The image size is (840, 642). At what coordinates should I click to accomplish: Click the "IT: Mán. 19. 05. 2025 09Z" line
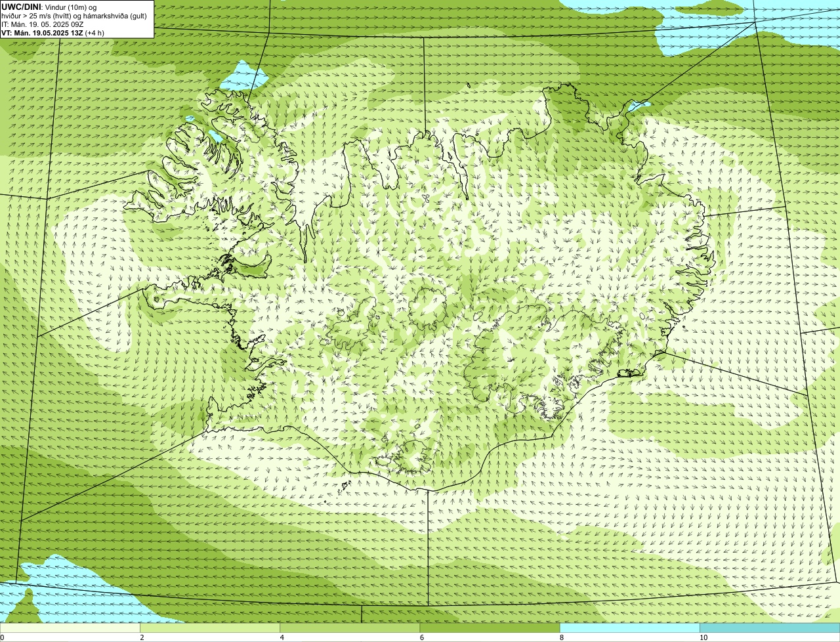(43, 24)
